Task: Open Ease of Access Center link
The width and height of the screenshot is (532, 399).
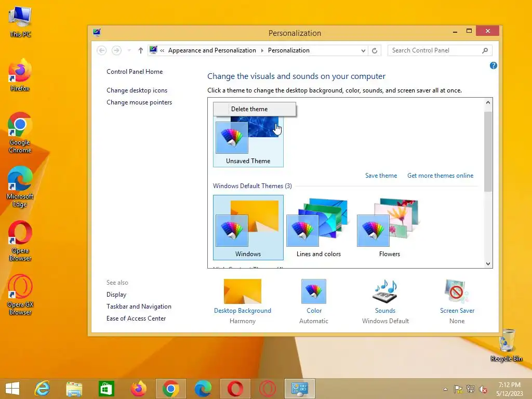Action: pos(136,318)
